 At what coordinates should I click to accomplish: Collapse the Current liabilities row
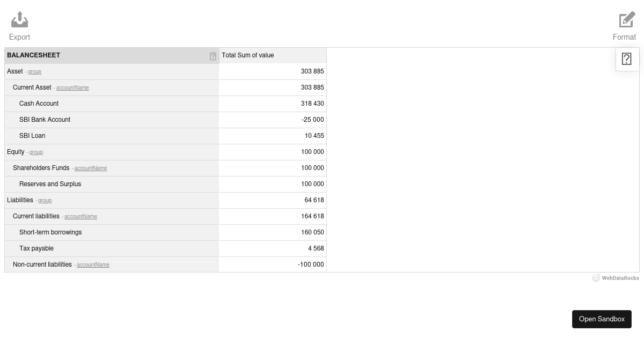click(x=36, y=216)
